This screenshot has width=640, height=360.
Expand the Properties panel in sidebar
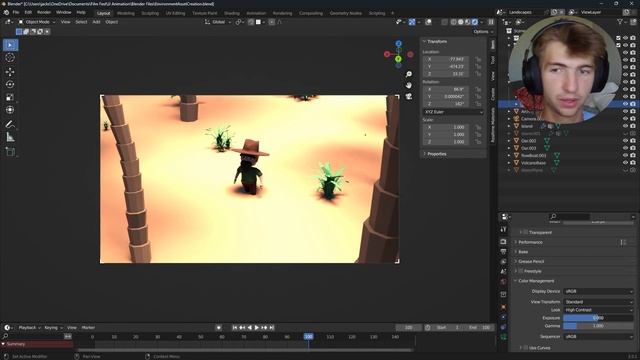point(436,154)
